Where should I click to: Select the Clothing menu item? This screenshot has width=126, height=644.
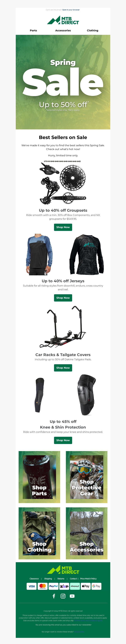pyautogui.click(x=92, y=31)
